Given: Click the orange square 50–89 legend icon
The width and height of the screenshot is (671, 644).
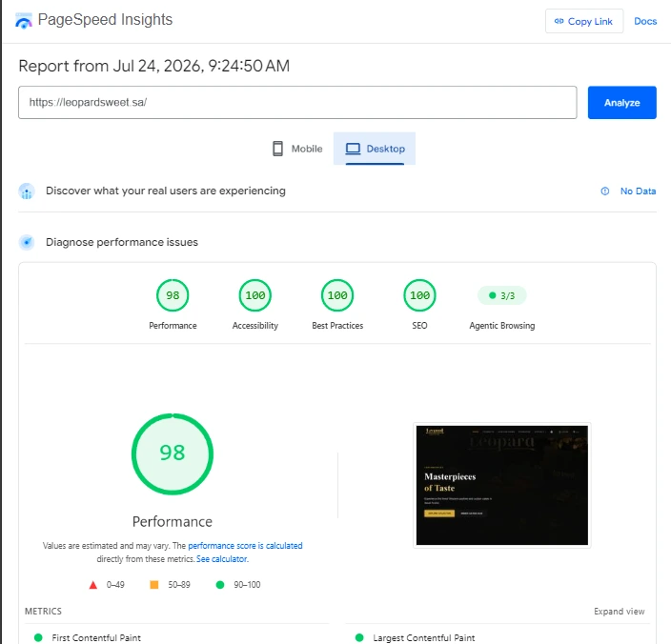Looking at the screenshot, I should 154,585.
